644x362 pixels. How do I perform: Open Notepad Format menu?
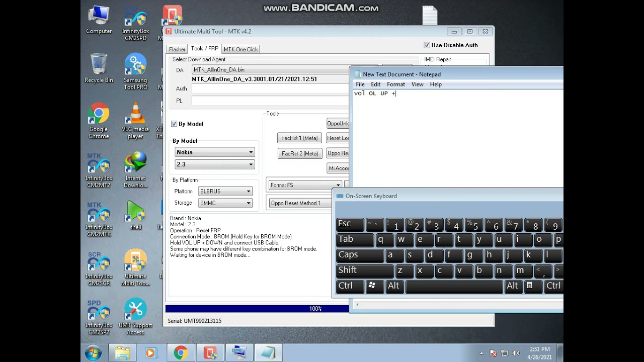click(x=396, y=84)
